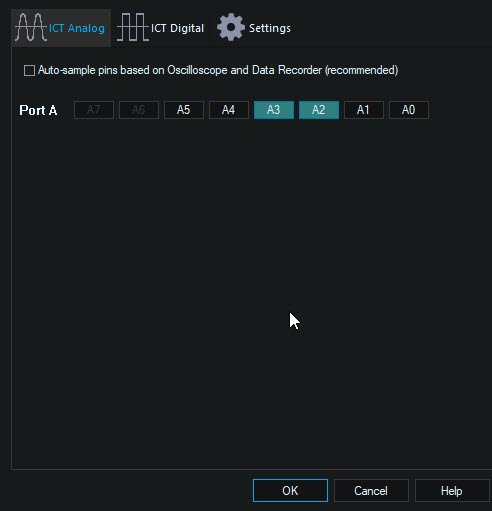Click the greyed-out A6 pin button
Image resolution: width=492 pixels, height=511 pixels.
[139, 110]
